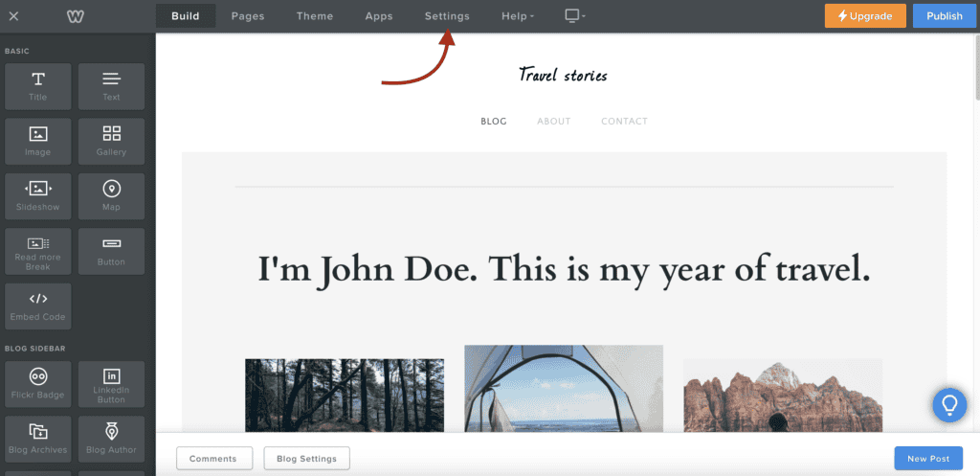Click the Publish button

click(945, 16)
